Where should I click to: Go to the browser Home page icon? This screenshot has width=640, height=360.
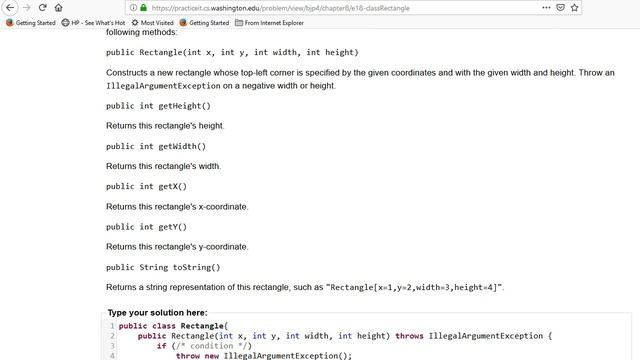pyautogui.click(x=58, y=8)
